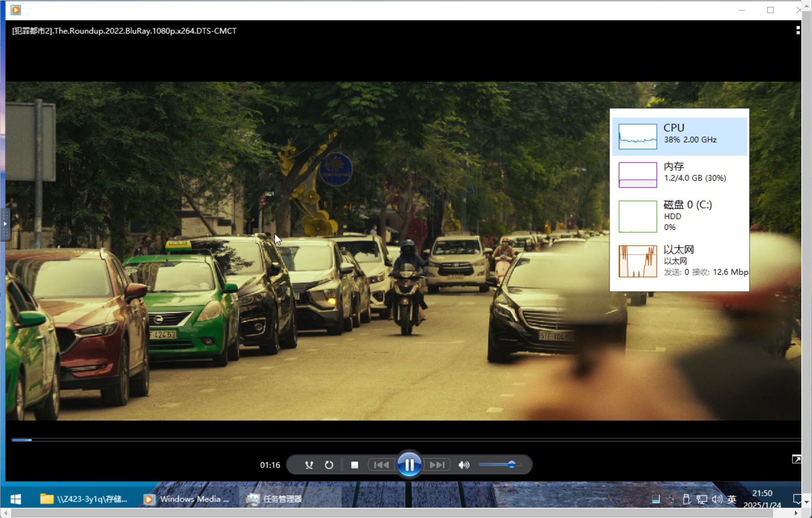Open the Task Manager tray icon

(656, 499)
